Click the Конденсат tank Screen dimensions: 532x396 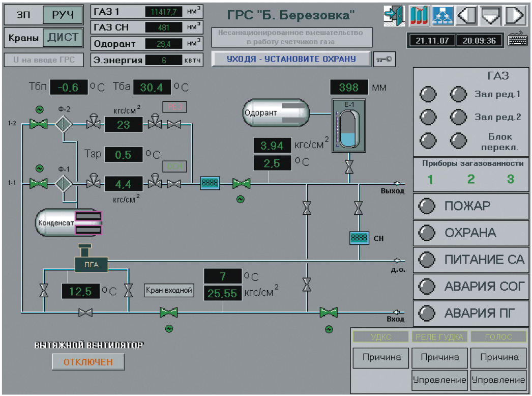[69, 222]
